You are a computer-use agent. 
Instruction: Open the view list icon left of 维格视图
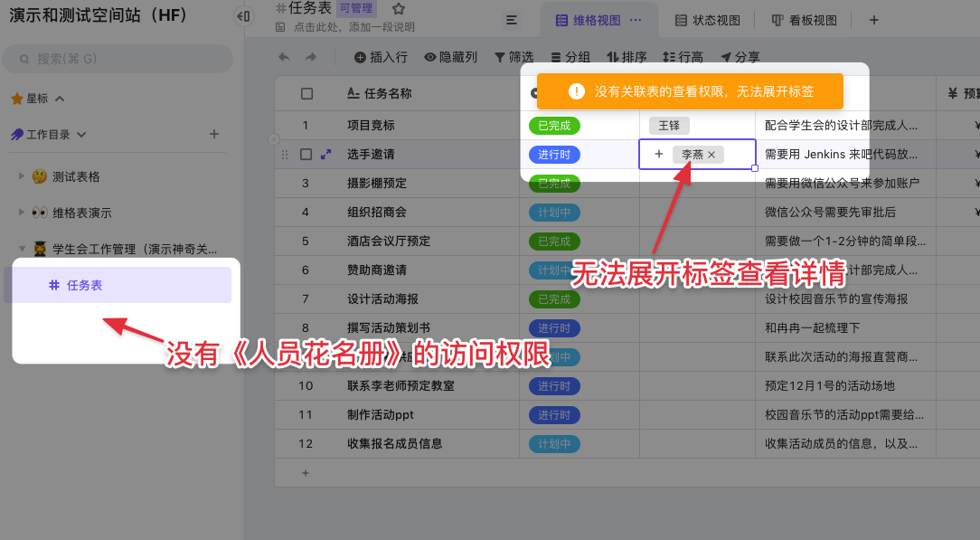(512, 20)
